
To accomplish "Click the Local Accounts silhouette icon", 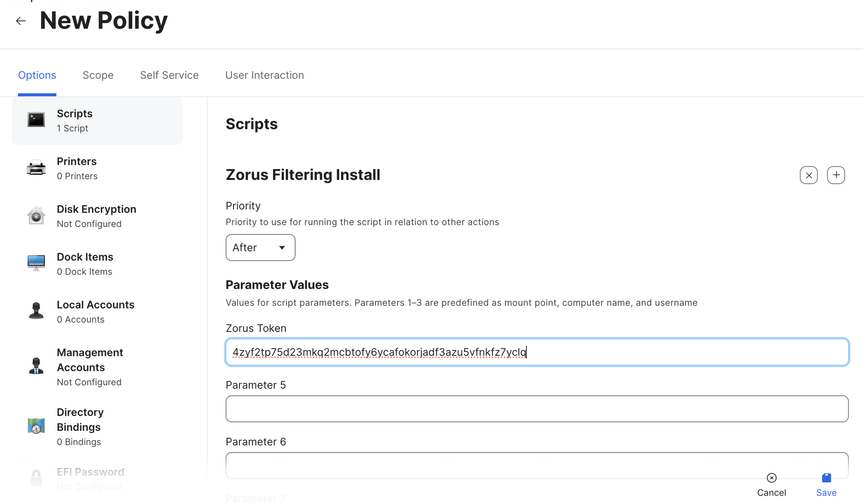I will 36,311.
